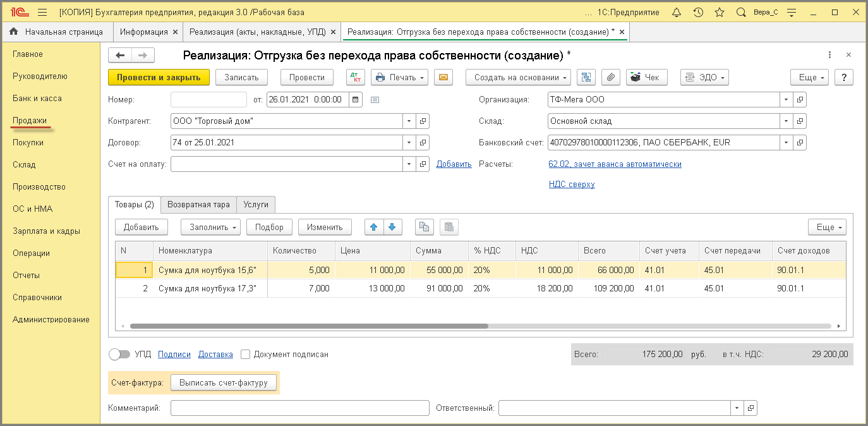Open Чек button
Viewport: 868px width, 426px height.
click(646, 77)
